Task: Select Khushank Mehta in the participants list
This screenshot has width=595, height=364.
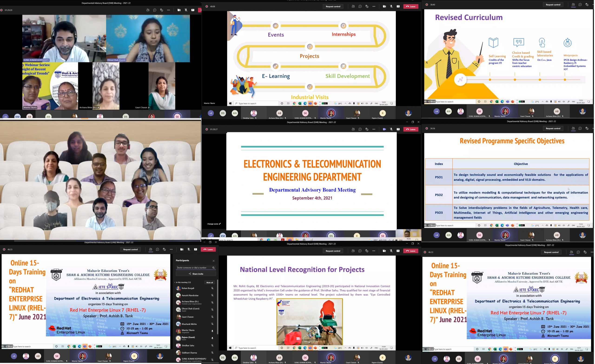Action: [189, 324]
